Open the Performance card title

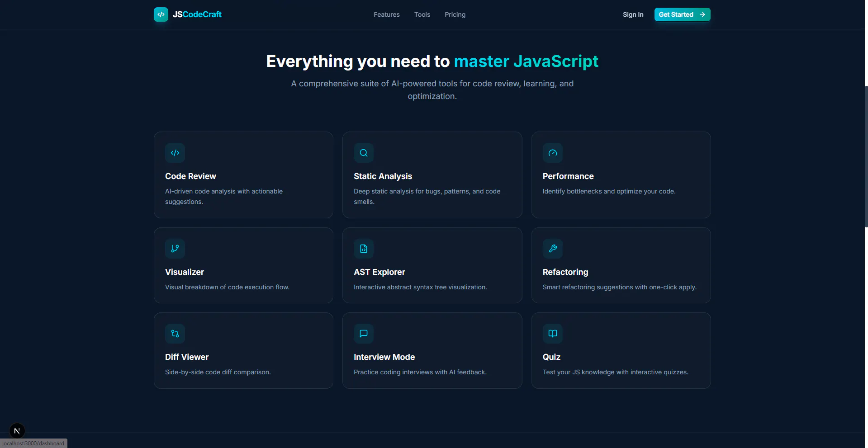tap(568, 176)
